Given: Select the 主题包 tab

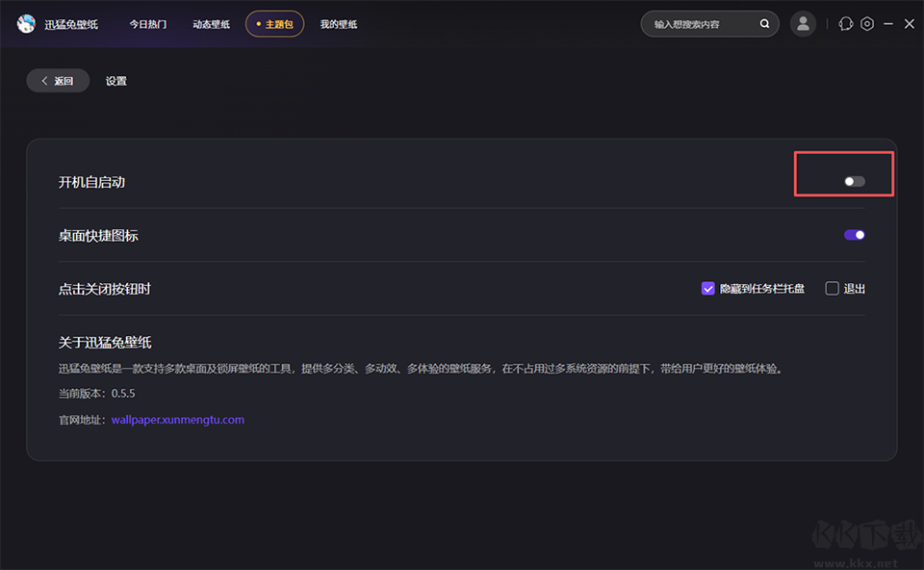Looking at the screenshot, I should (x=274, y=24).
